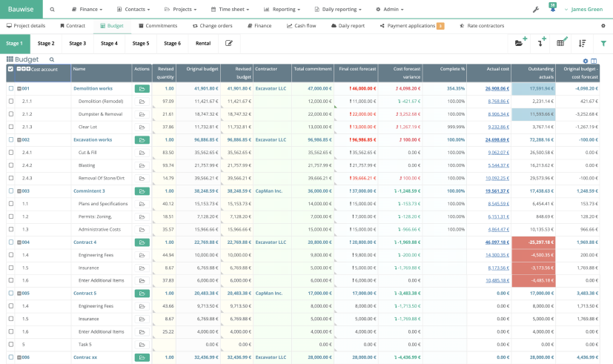Switch to the Stage 3 tab
Image resolution: width=613 pixels, height=364 pixels.
[x=78, y=44]
